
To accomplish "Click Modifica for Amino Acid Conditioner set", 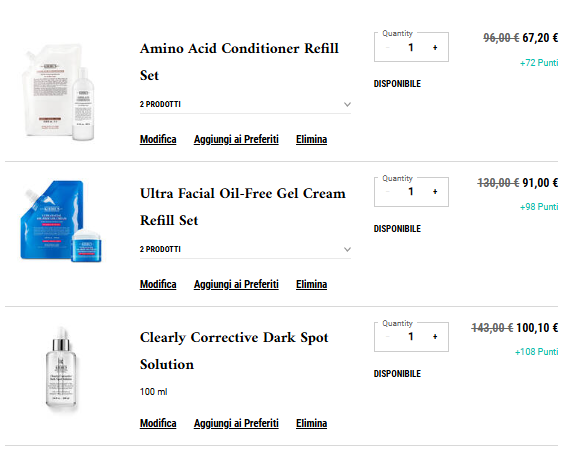I will click(158, 139).
